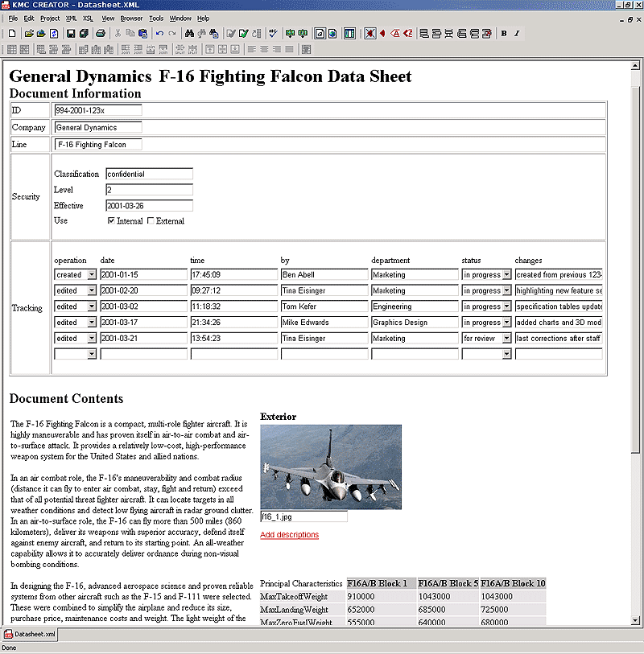Toggle the External use checkbox

tap(151, 220)
